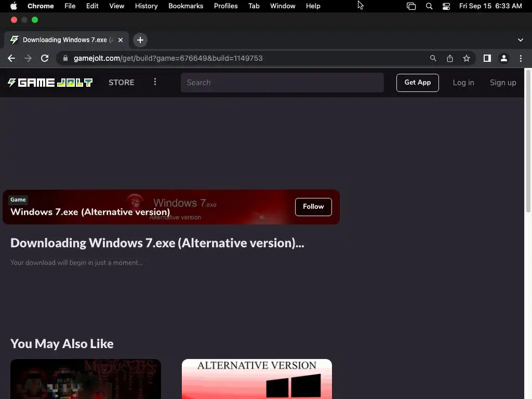Image resolution: width=532 pixels, height=399 pixels.
Task: Open the Apple menu
Action: (14, 6)
